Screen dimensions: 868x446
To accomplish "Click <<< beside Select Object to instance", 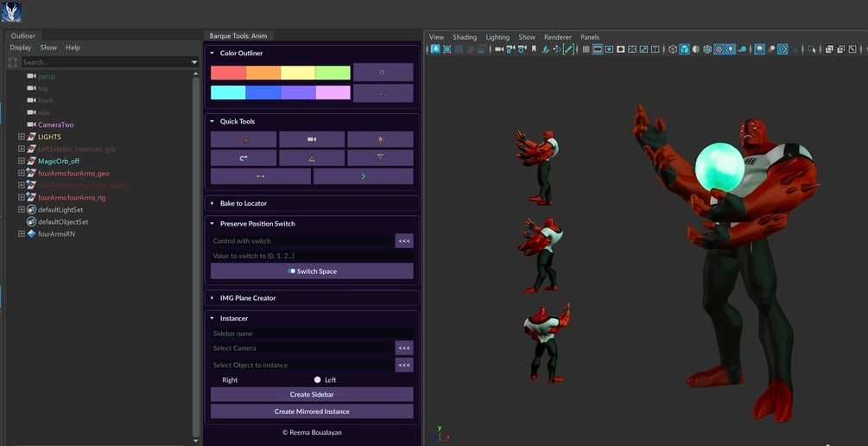I will 404,365.
